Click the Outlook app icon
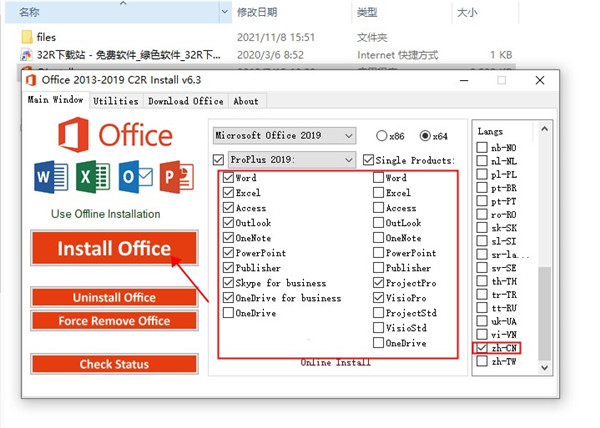 click(135, 177)
